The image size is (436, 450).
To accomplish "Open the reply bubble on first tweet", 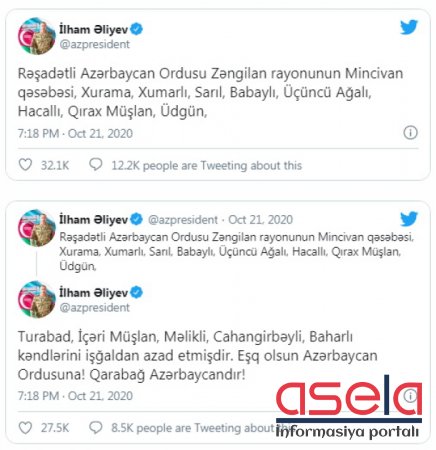I will [x=96, y=164].
